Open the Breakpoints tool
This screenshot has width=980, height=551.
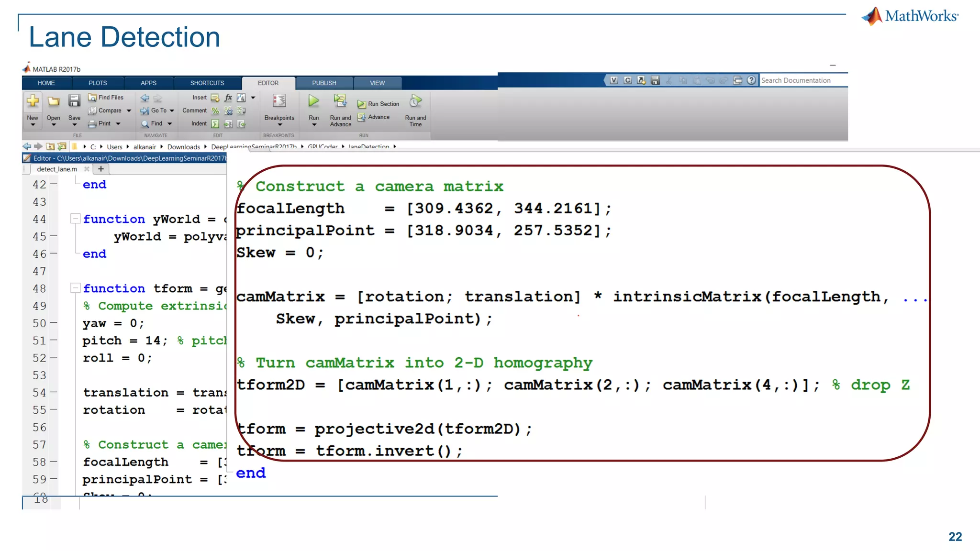tap(279, 101)
